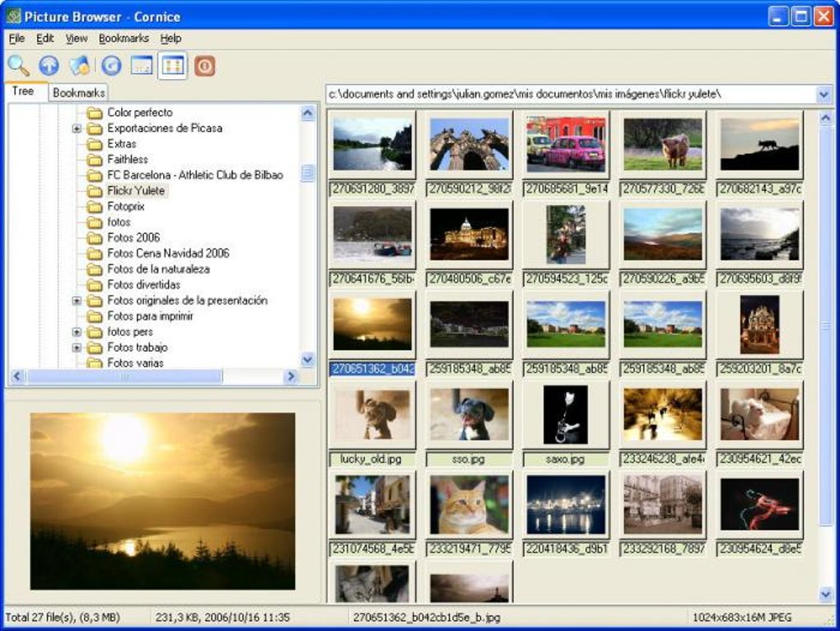Select the Extras folder in tree
This screenshot has width=840, height=631.
(122, 143)
